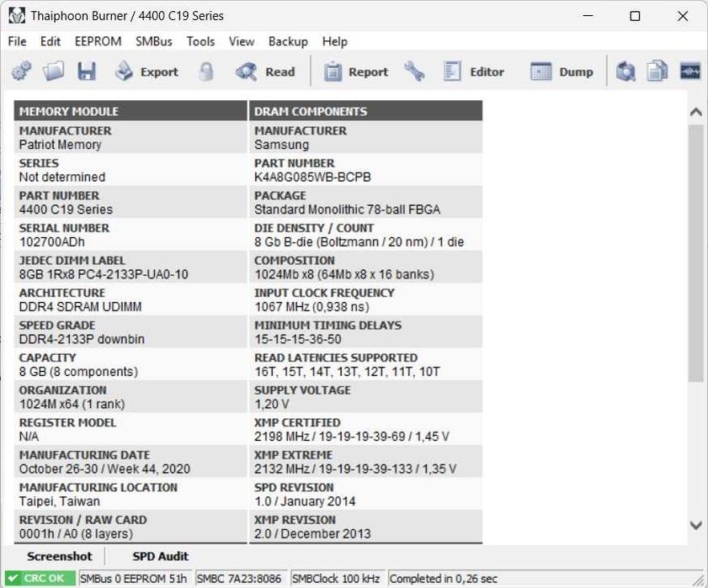Click the scrollbar down arrow
Screen dimensions: 708x588
tap(696, 525)
